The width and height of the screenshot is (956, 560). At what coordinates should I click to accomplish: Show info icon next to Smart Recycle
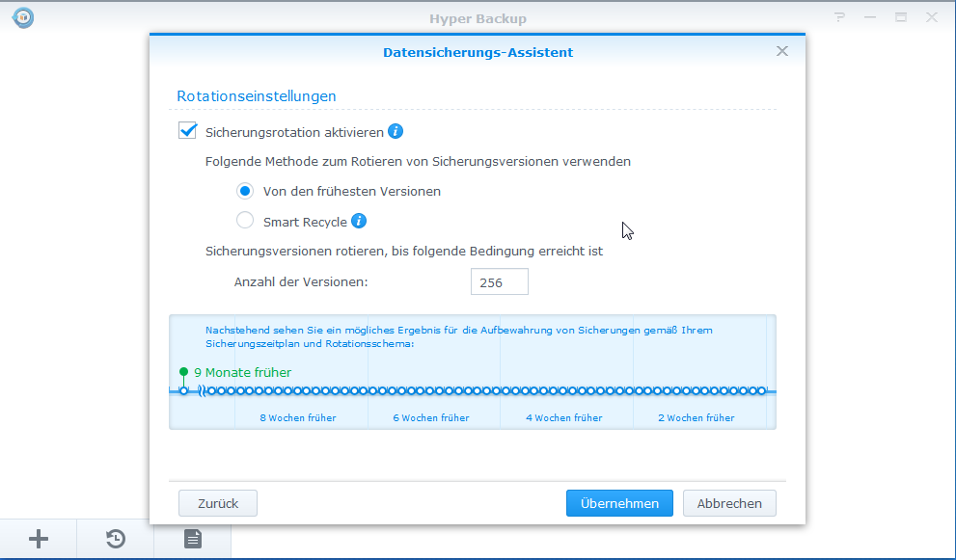pyautogui.click(x=359, y=221)
